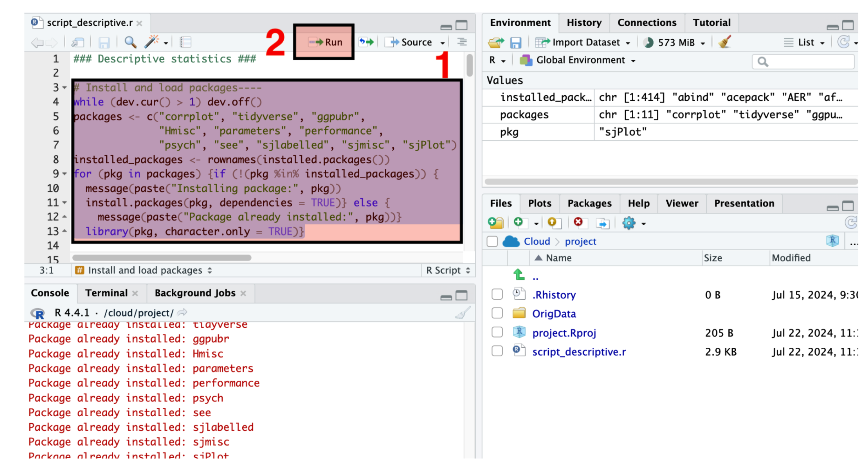Open script_descriptive.r from Files list
This screenshot has width=868, height=467.
[x=579, y=352]
